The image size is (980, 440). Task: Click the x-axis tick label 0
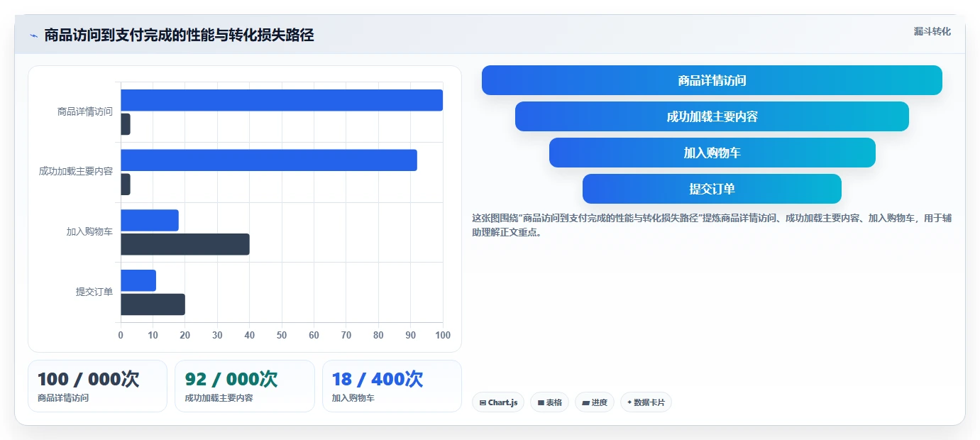[x=121, y=335]
